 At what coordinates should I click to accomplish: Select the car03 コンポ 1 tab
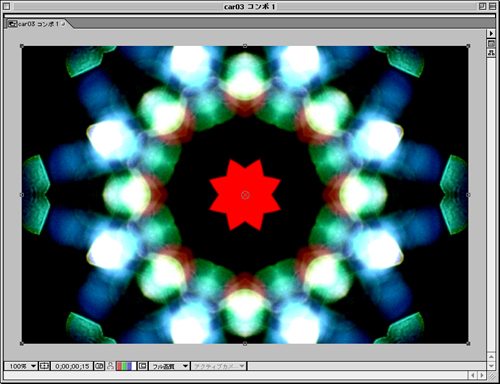(x=37, y=24)
